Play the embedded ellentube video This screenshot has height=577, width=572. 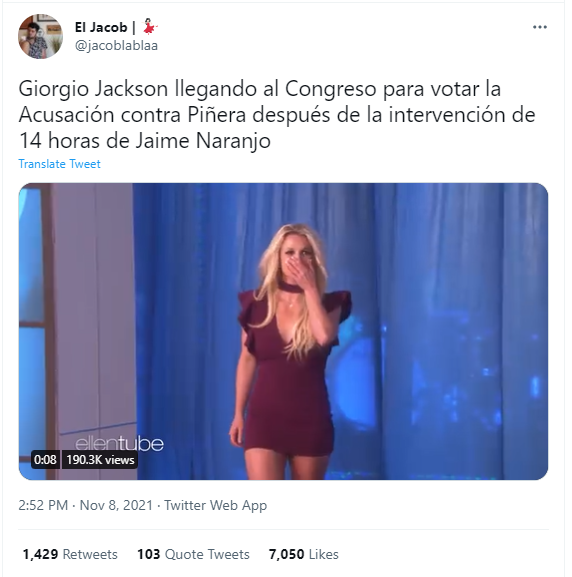[283, 331]
